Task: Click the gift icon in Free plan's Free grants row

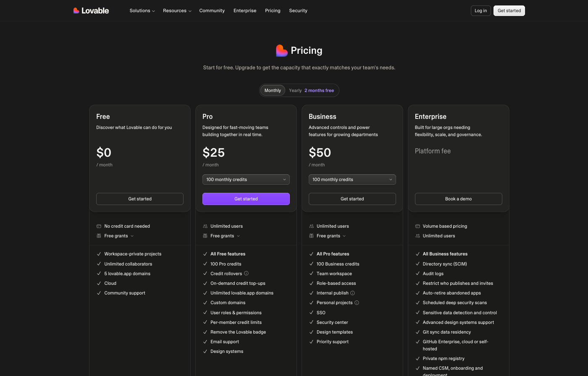Action: (99, 236)
